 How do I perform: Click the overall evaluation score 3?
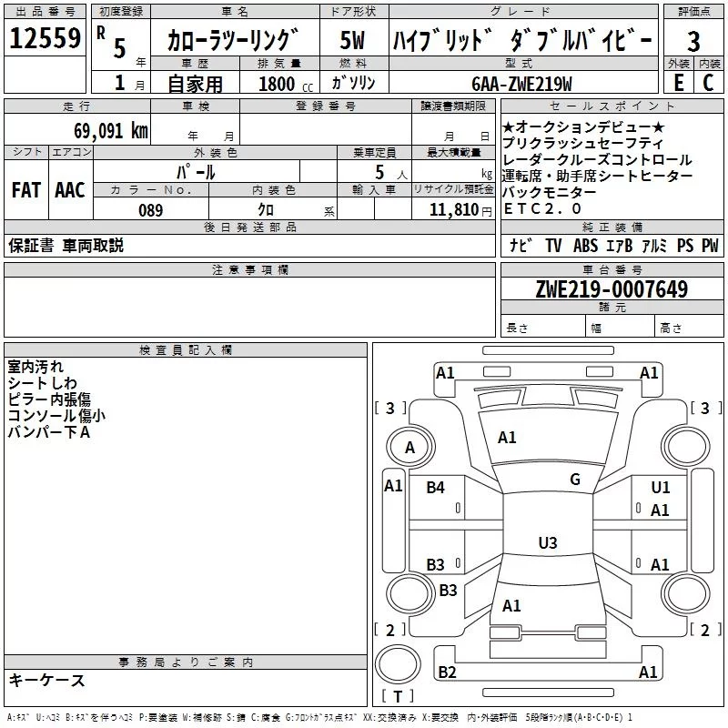(693, 42)
